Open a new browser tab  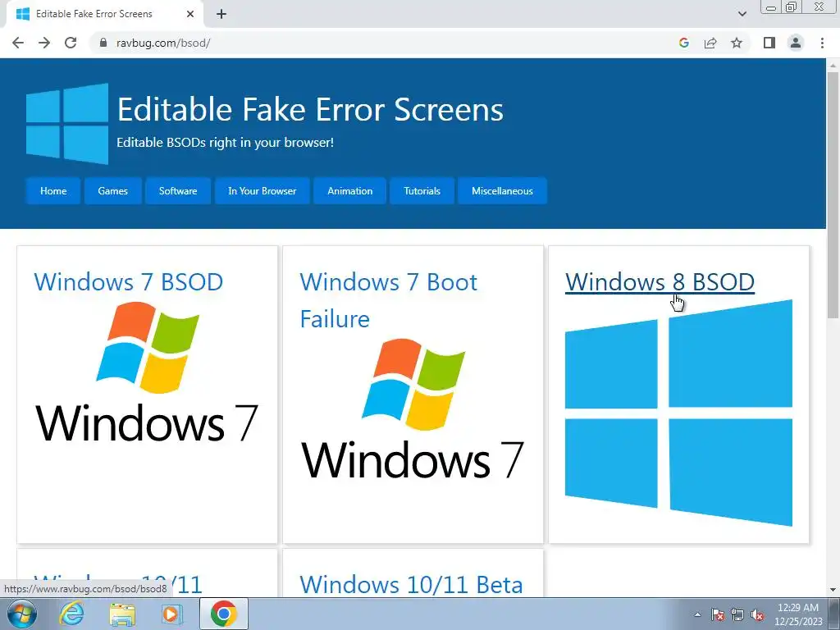point(221,14)
